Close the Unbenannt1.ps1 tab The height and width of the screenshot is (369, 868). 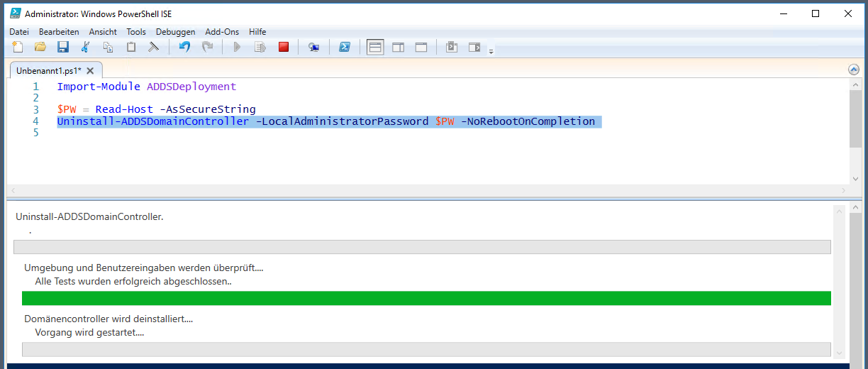[90, 70]
